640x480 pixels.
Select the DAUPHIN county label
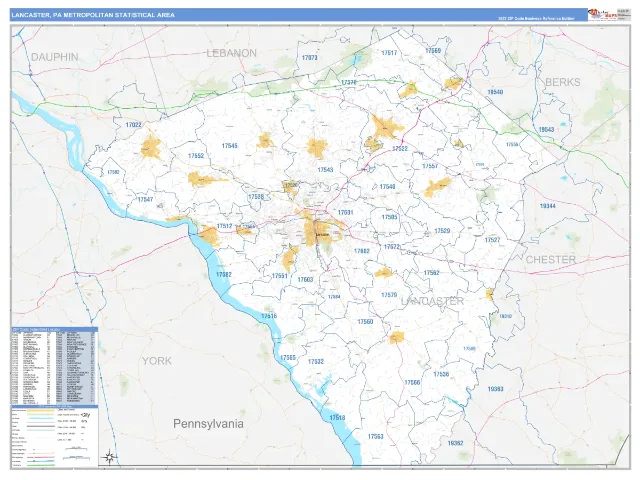click(x=55, y=57)
